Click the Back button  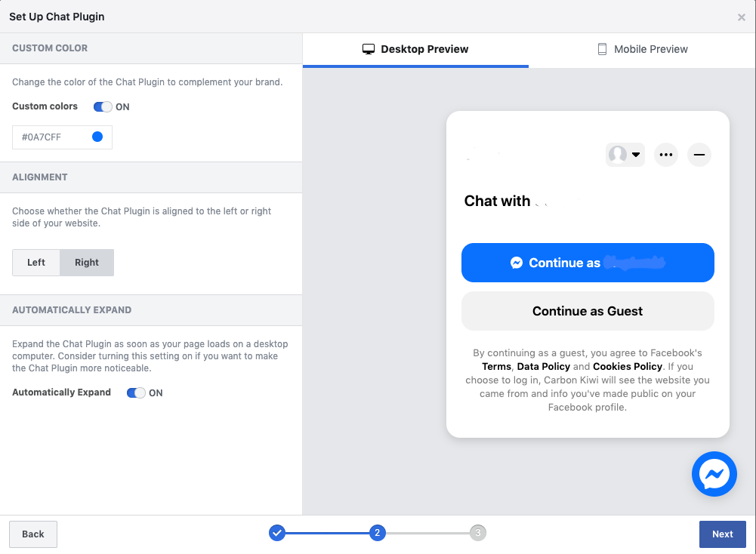tap(33, 534)
